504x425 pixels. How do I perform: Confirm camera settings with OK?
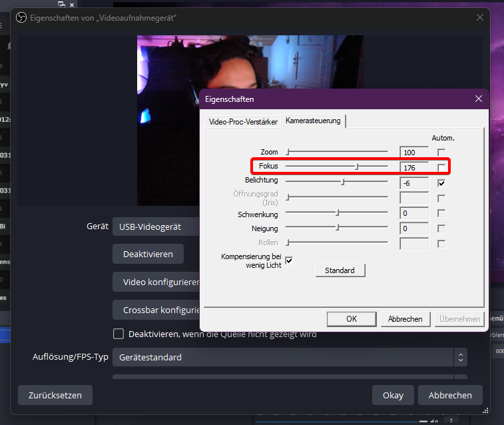point(352,319)
